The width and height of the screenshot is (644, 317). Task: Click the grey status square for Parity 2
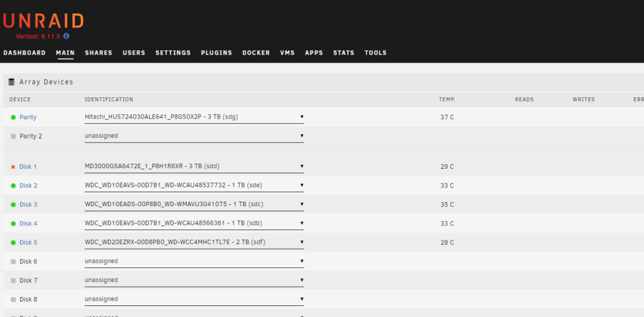pyautogui.click(x=13, y=136)
